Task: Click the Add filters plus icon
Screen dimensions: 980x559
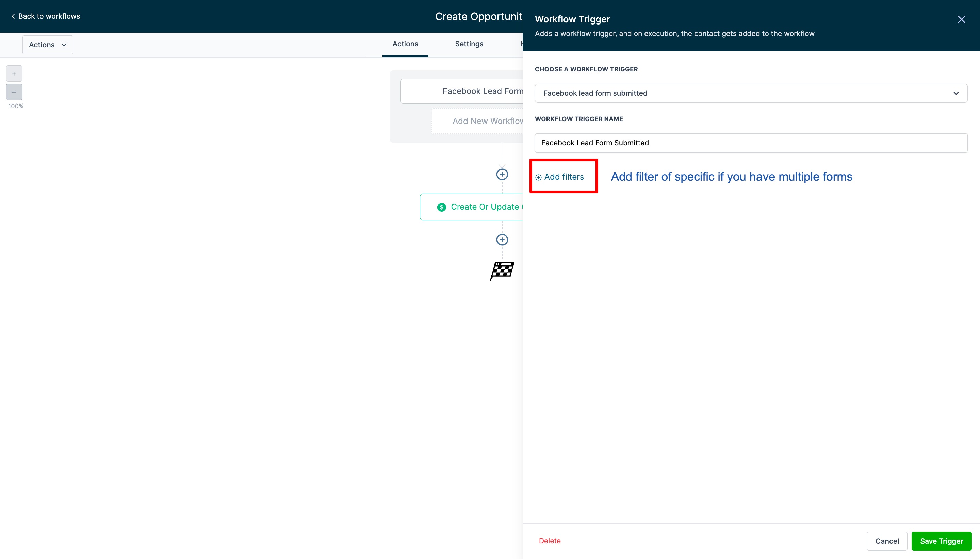Action: (538, 177)
